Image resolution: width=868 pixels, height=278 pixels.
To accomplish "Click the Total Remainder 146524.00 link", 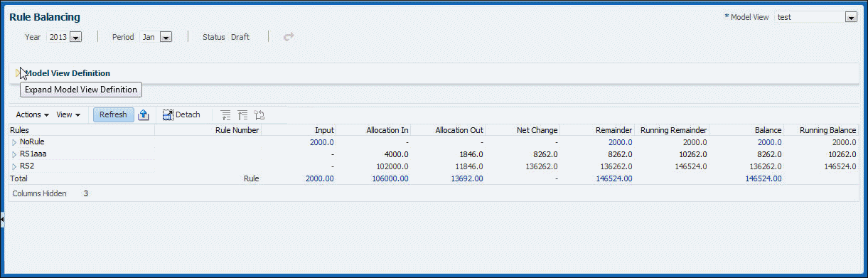I will click(x=614, y=178).
